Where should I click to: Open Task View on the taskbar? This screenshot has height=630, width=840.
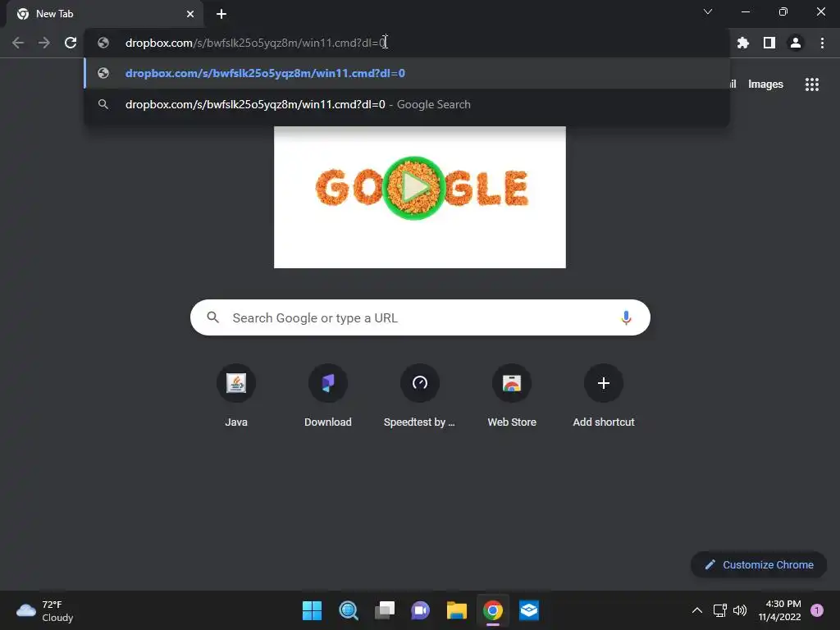385,610
